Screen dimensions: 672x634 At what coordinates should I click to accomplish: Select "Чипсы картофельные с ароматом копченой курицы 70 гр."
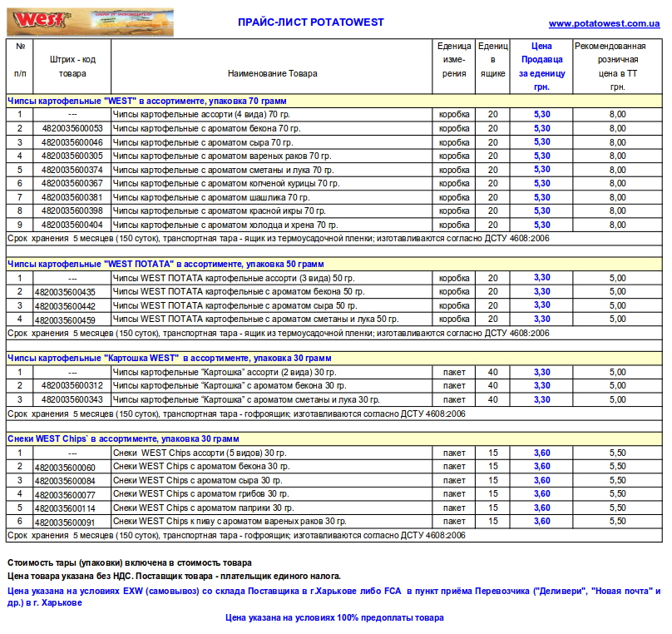[226, 184]
